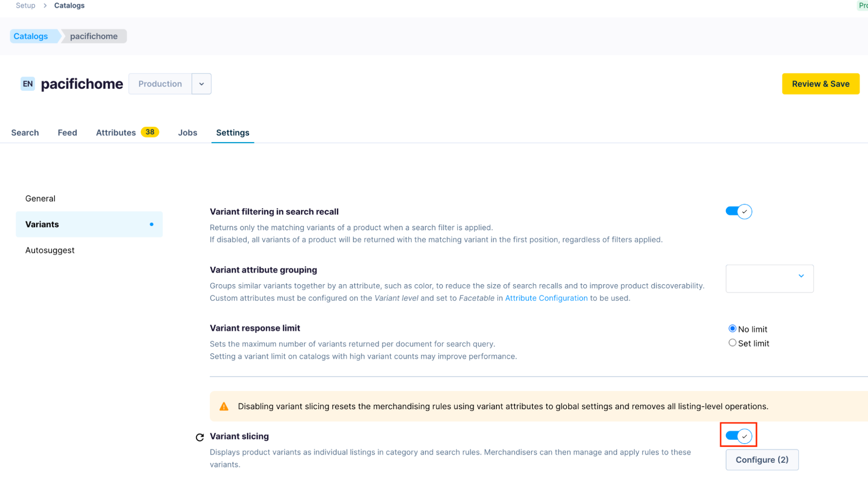Image resolution: width=868 pixels, height=487 pixels.
Task: Click the breadcrumb chevron after Setup
Action: pyautogui.click(x=45, y=6)
